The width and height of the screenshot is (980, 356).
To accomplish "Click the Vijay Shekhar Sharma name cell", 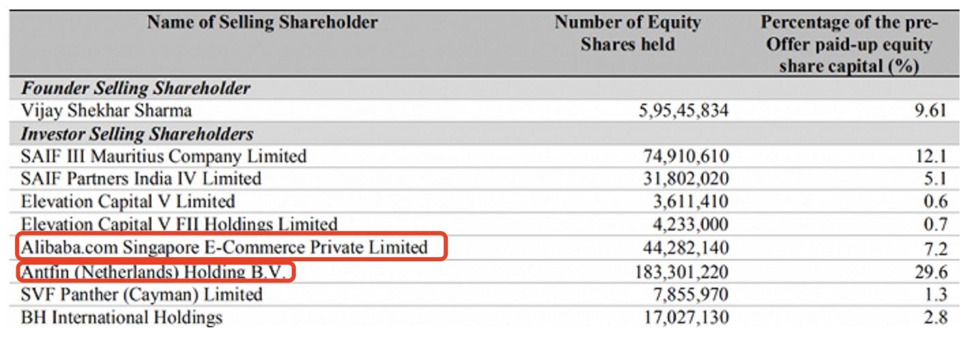I will click(x=106, y=110).
